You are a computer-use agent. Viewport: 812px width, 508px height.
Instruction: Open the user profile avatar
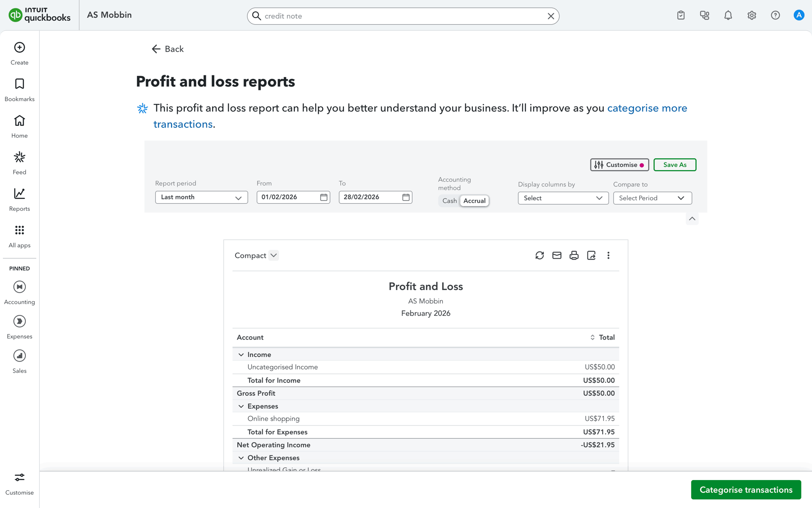(x=799, y=15)
